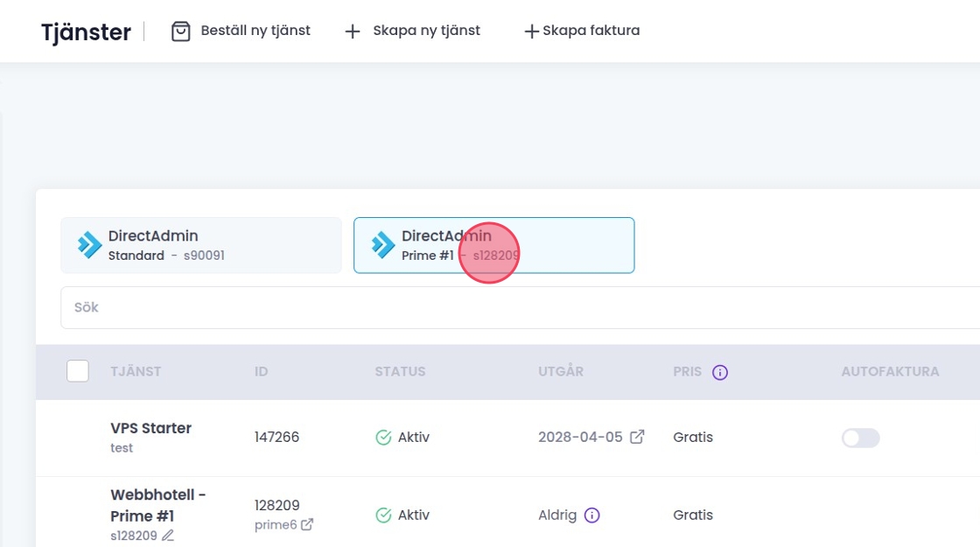Click the pencil edit icon next to s128209
This screenshot has width=980, height=547.
coord(168,535)
